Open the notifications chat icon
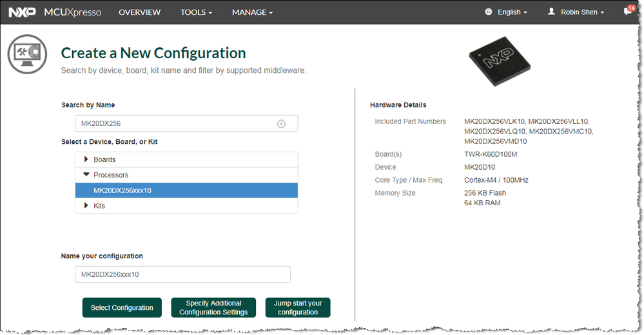The width and height of the screenshot is (644, 335). point(628,11)
